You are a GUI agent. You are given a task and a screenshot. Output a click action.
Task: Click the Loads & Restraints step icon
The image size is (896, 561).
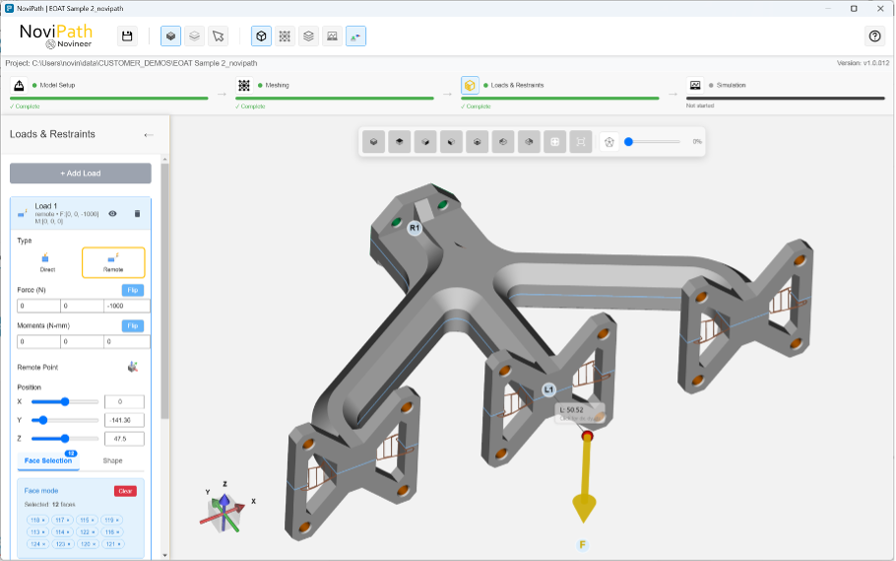point(470,85)
